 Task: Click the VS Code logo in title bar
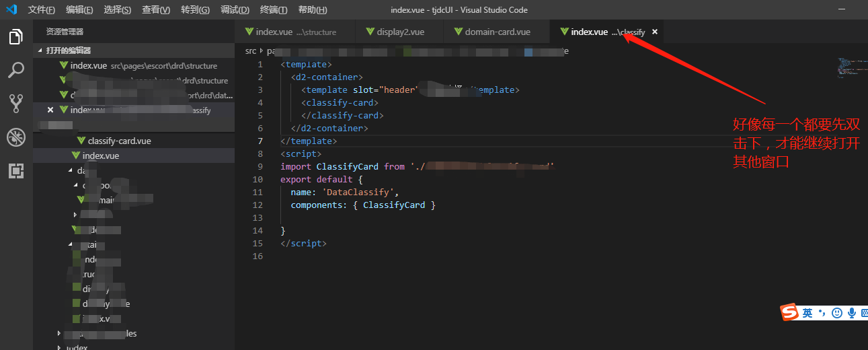pos(11,10)
